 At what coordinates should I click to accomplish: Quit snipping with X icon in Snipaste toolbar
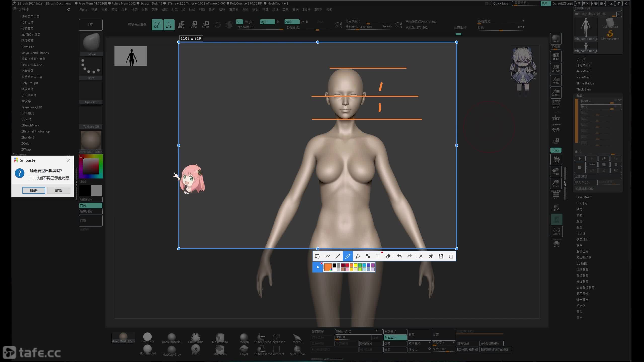tap(421, 256)
